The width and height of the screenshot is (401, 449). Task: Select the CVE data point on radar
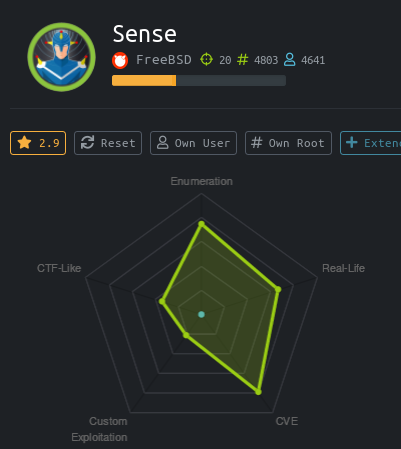(x=258, y=392)
